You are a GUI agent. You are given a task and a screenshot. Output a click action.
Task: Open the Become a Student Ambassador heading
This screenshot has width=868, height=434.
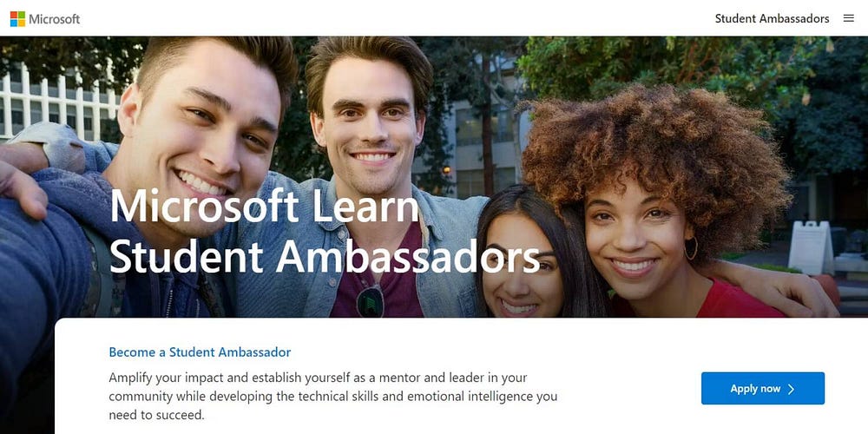pos(200,352)
